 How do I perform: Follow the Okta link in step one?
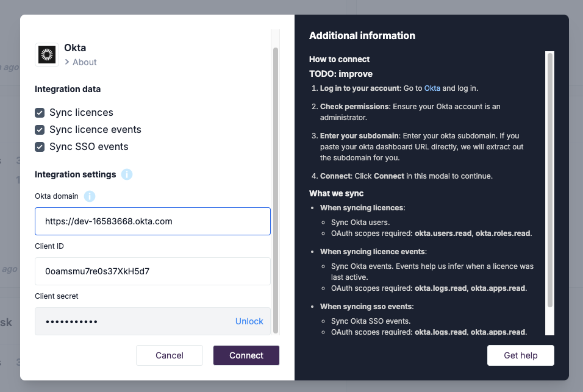tap(432, 88)
